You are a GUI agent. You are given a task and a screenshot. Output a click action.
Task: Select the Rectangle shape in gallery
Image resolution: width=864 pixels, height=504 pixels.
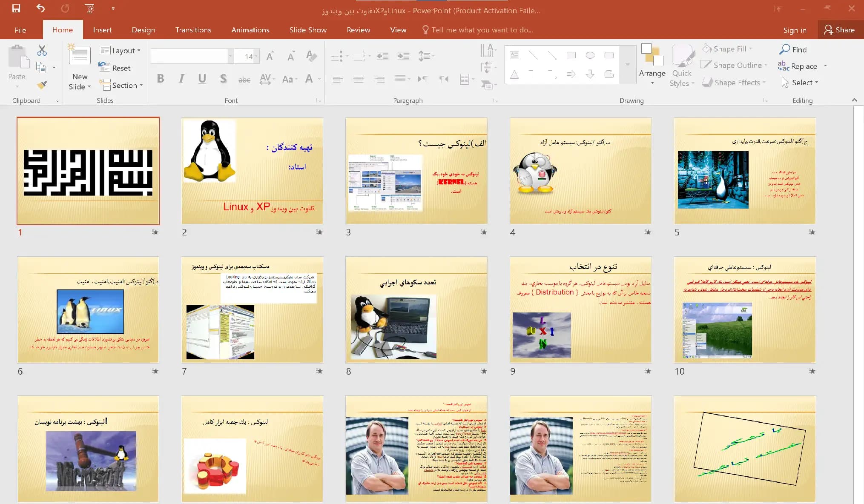[571, 55]
